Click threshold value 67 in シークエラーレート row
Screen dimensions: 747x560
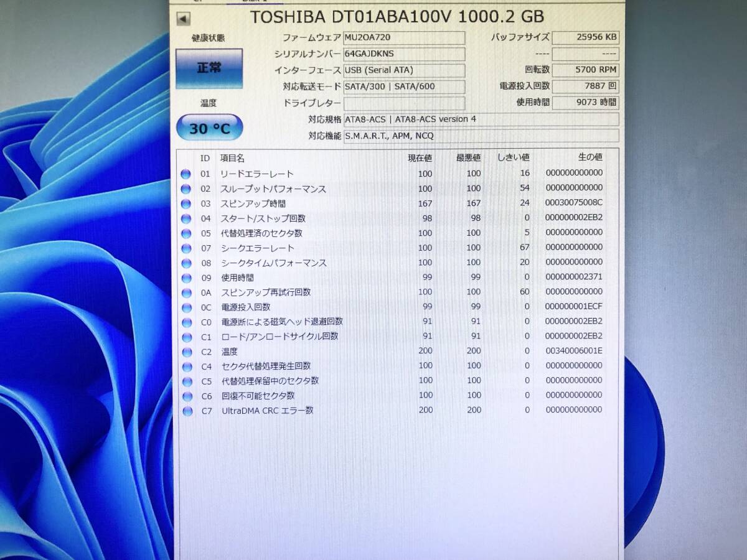525,247
